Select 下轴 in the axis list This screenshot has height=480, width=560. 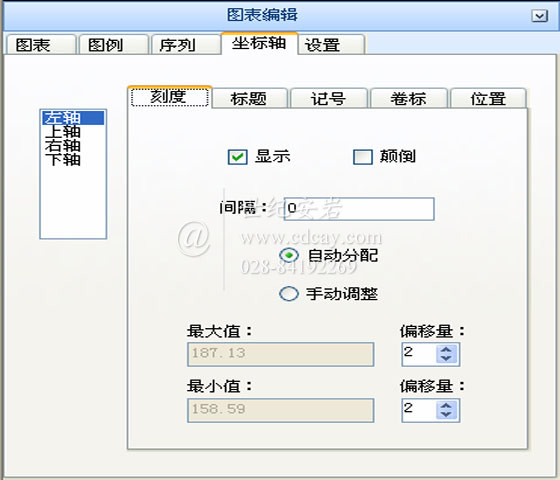73,159
